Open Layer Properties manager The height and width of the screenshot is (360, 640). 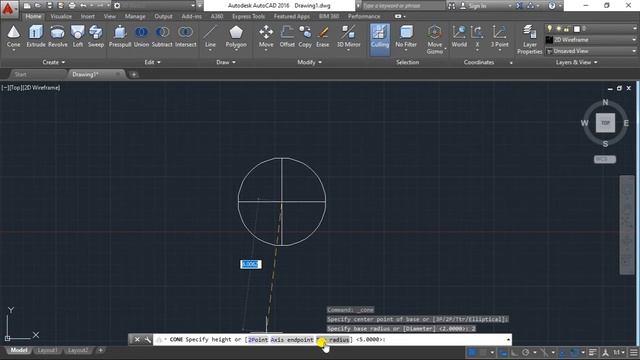click(x=529, y=40)
